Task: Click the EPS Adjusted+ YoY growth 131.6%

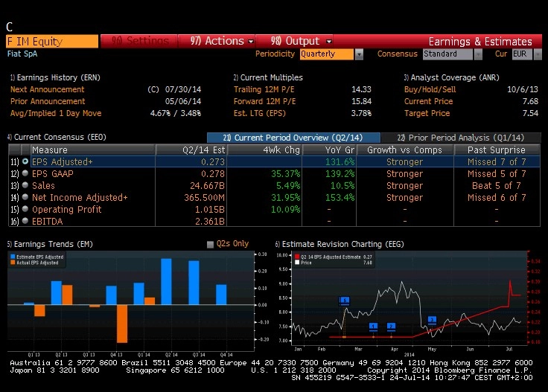Action: pyautogui.click(x=340, y=162)
